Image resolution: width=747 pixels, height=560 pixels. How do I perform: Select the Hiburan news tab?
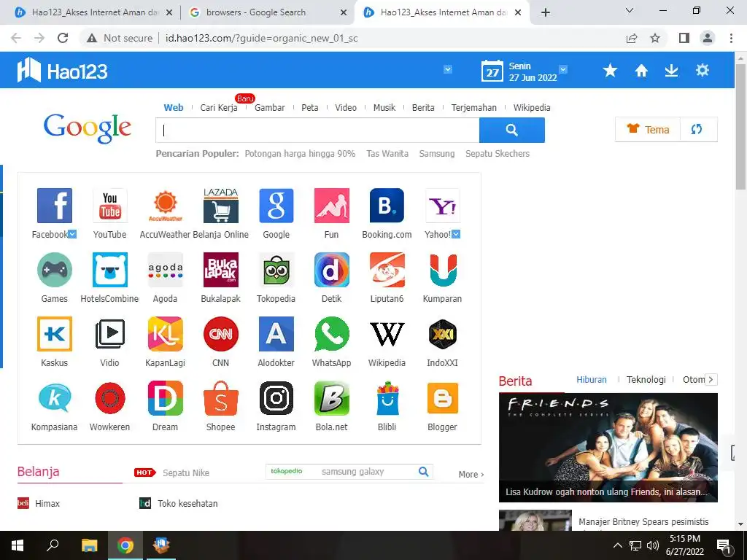592,379
